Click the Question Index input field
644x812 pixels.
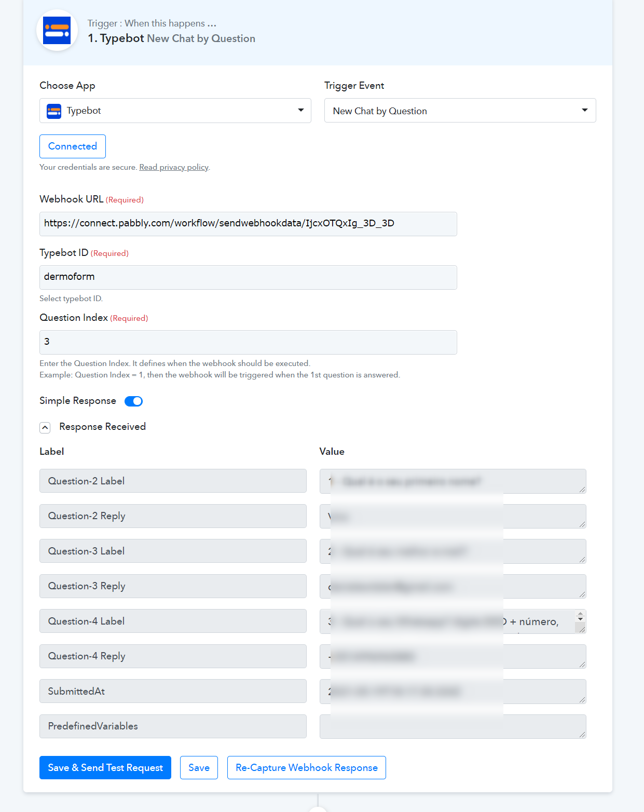[x=248, y=342]
